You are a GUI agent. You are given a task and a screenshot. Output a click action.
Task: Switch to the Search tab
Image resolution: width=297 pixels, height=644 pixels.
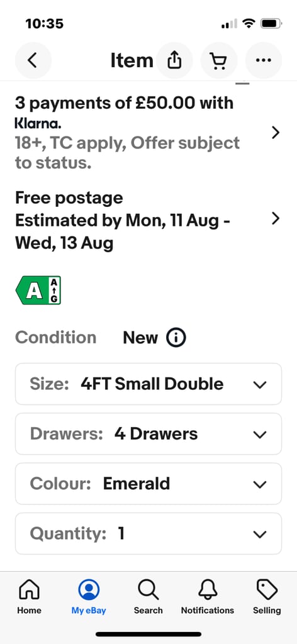148,597
